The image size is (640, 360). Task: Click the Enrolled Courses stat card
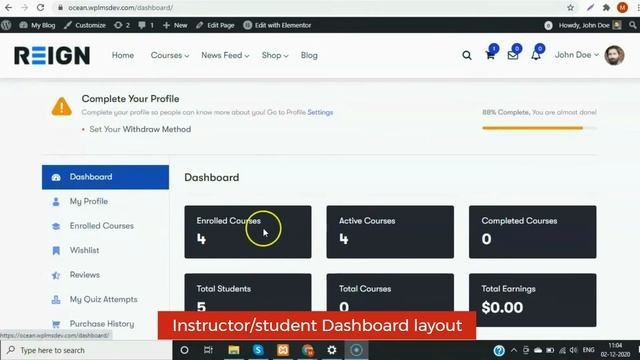[248, 232]
